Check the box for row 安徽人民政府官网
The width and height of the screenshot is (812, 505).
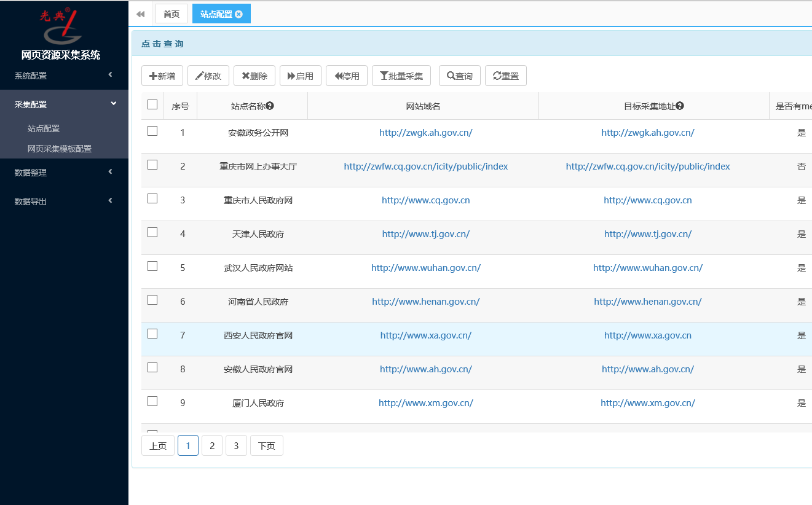(152, 367)
